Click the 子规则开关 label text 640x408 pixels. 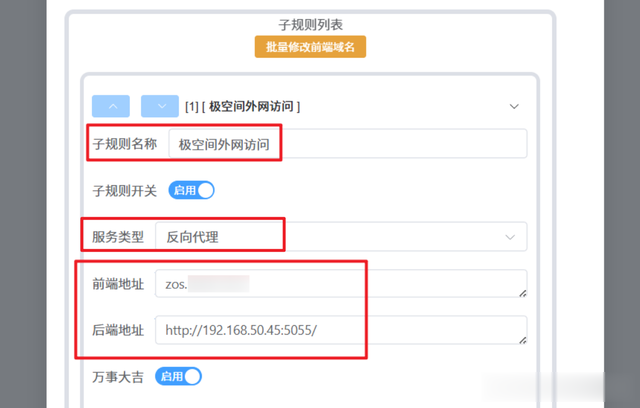tap(125, 191)
